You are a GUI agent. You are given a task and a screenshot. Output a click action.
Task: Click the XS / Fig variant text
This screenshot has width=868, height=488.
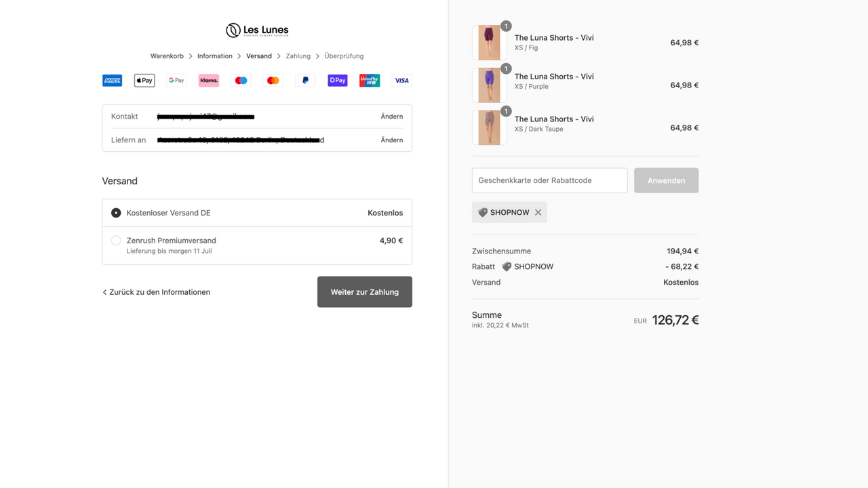click(526, 48)
